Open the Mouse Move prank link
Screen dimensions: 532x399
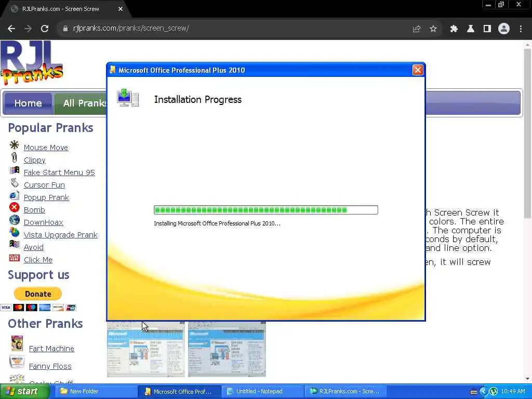pyautogui.click(x=46, y=148)
